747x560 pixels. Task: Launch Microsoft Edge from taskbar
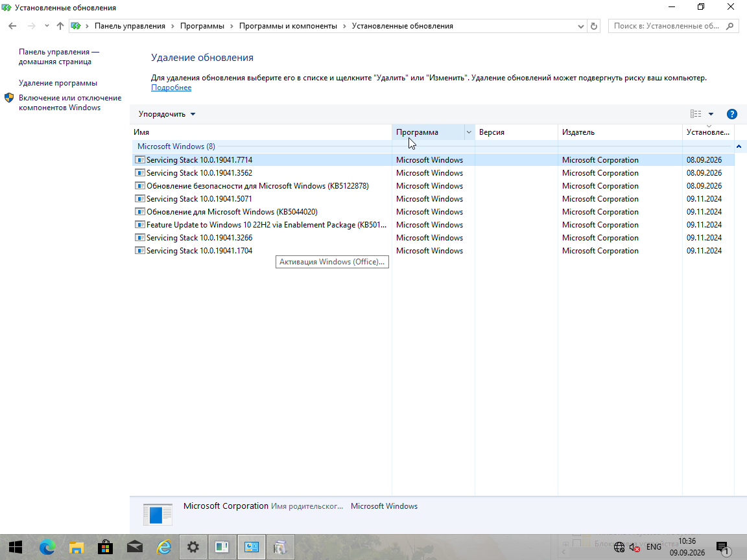point(47,547)
